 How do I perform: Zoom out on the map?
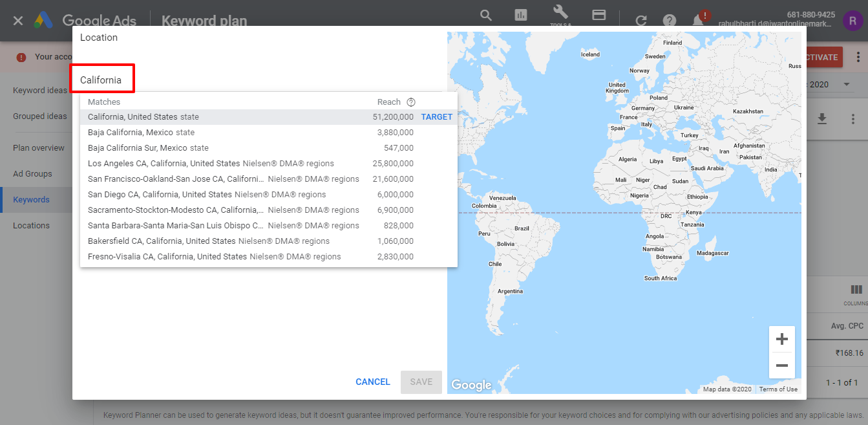[x=782, y=365]
